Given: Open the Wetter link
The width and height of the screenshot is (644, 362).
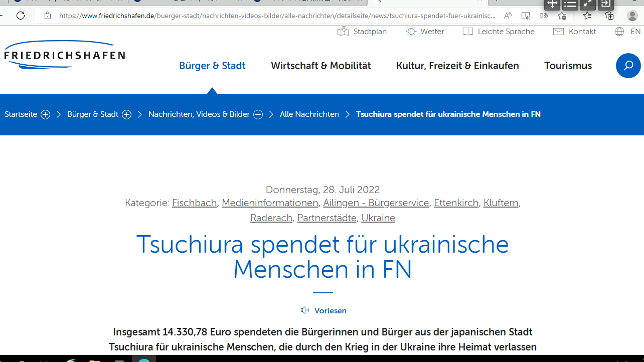Looking at the screenshot, I should 432,32.
